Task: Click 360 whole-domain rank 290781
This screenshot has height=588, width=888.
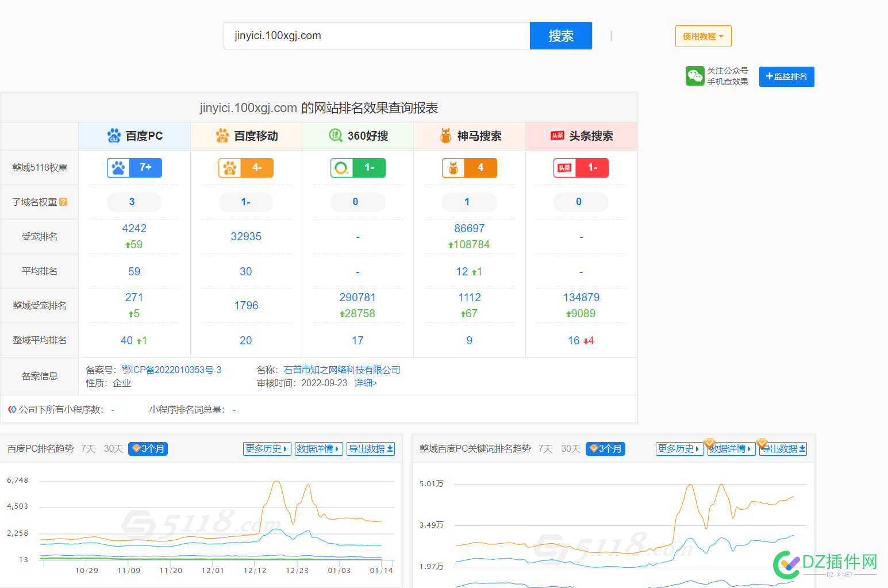Action: coord(357,297)
